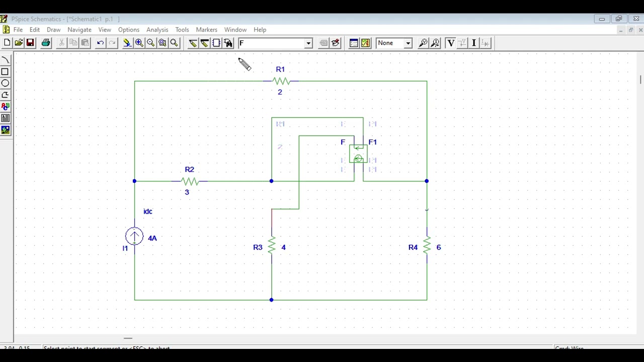Zoom in on the schematic
The height and width of the screenshot is (362, 644).
coord(139,43)
